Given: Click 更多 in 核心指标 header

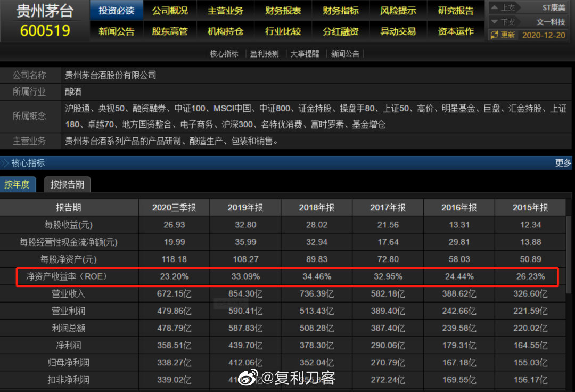Looking at the screenshot, I should [563, 163].
